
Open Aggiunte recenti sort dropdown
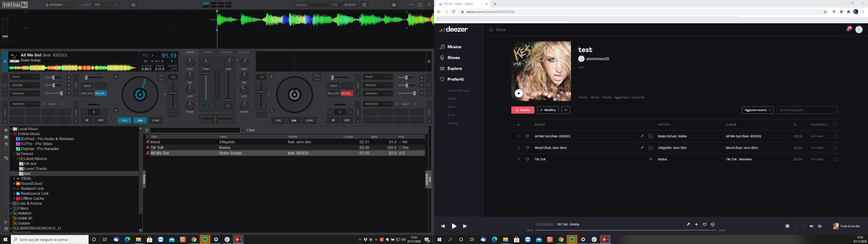pos(758,110)
